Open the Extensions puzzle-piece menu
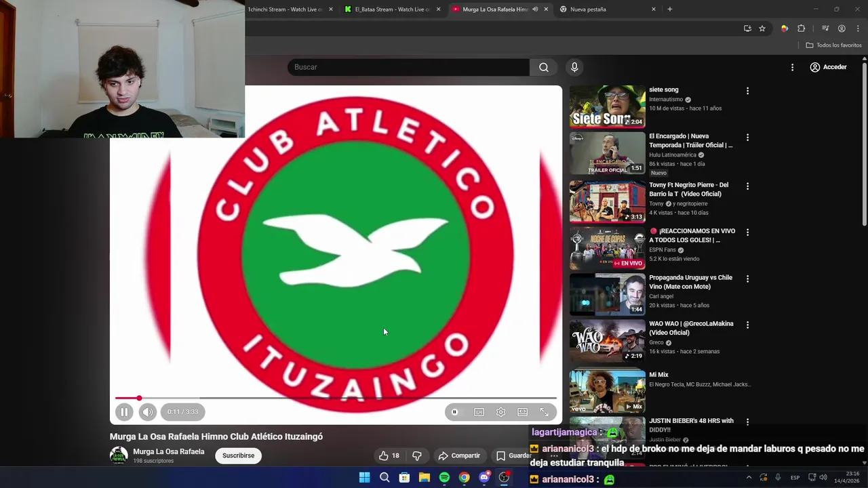 point(801,28)
